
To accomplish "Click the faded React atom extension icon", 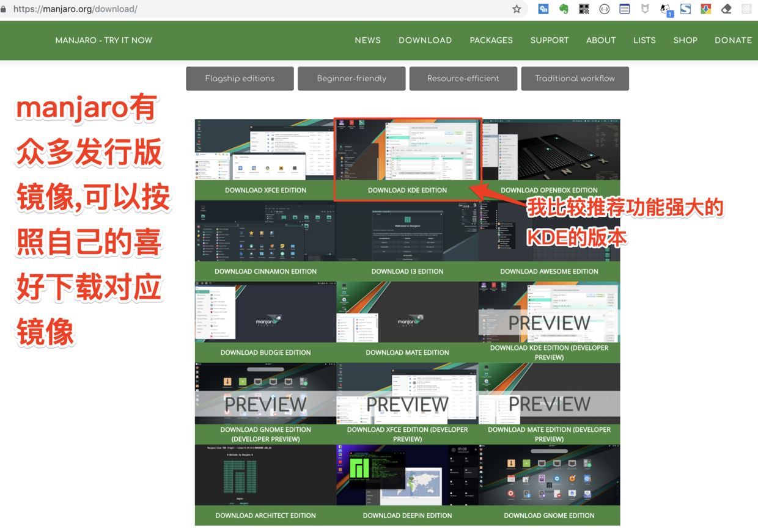I will click(x=746, y=9).
